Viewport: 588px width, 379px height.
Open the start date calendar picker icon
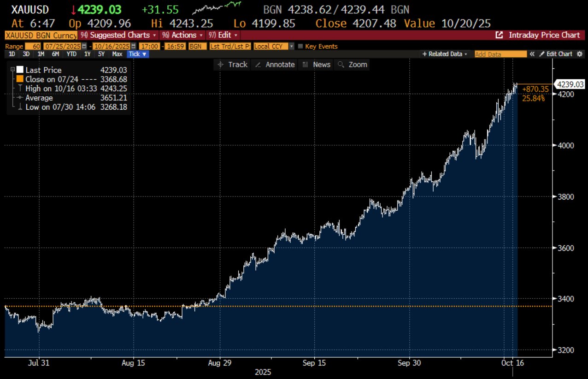pyautogui.click(x=84, y=46)
